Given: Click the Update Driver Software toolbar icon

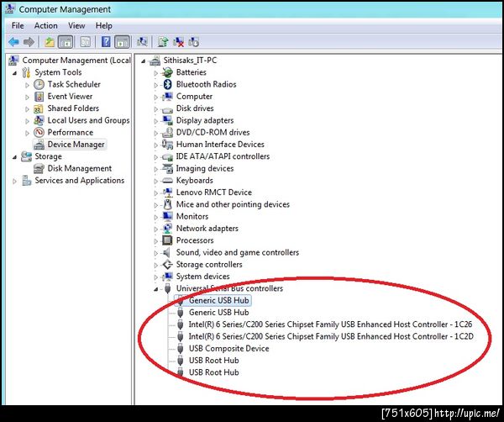Looking at the screenshot, I should (163, 42).
